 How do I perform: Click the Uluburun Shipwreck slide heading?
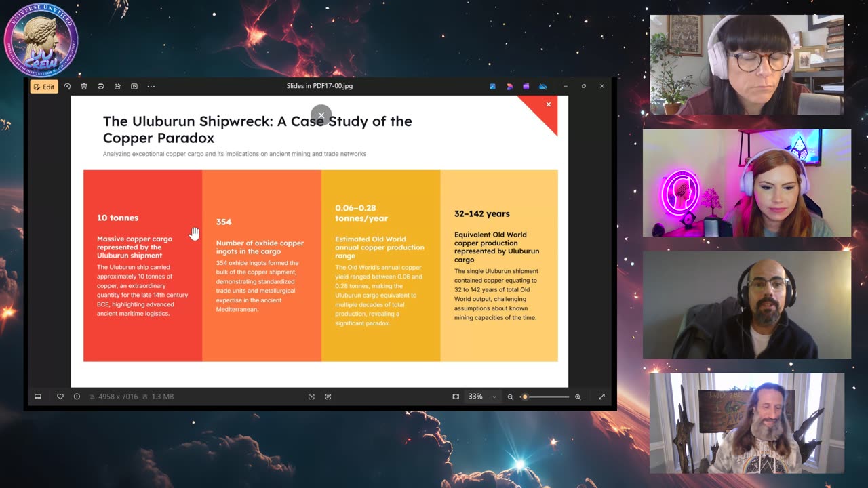pos(257,129)
